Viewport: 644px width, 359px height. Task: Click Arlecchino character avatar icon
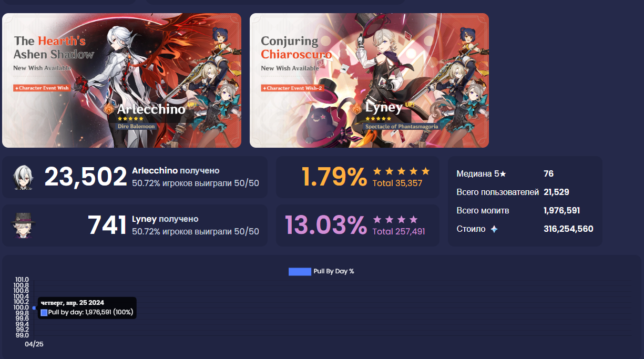(x=23, y=178)
